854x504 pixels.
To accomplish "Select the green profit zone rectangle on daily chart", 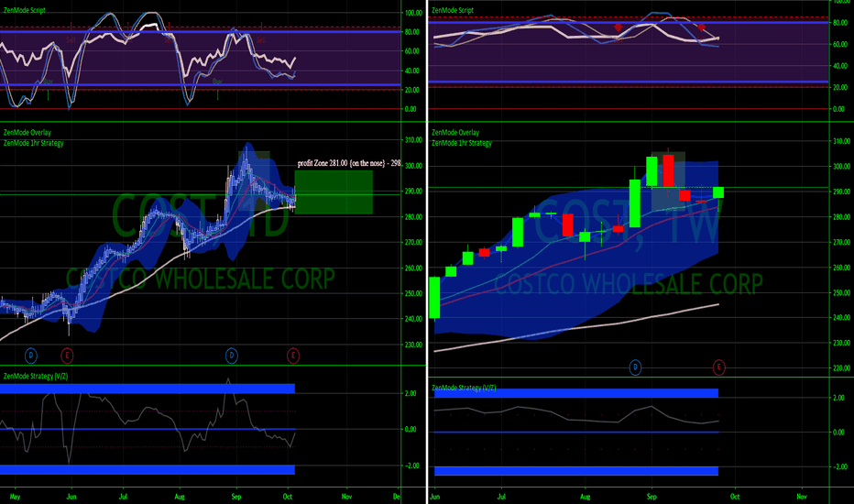I will coord(334,192).
